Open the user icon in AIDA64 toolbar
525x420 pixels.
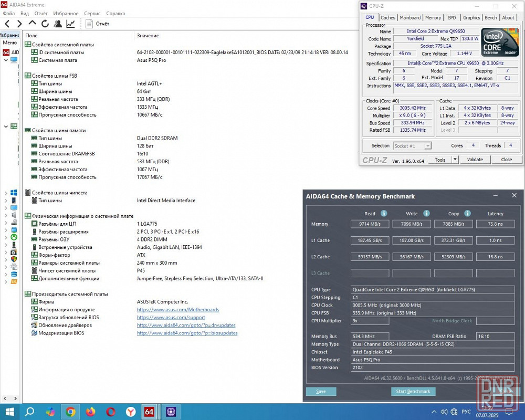58,24
